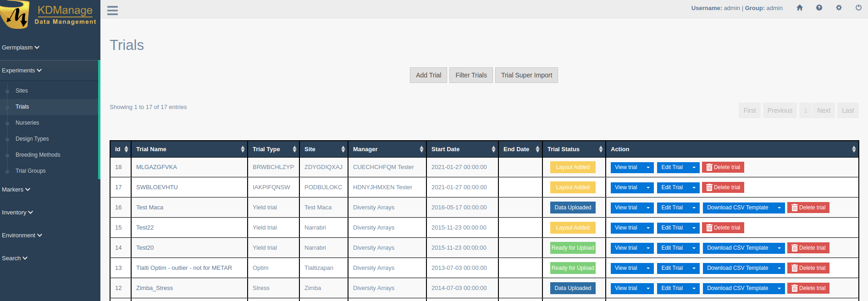Select Nurseries in the sidebar
The height and width of the screenshot is (301, 868).
pyautogui.click(x=27, y=123)
